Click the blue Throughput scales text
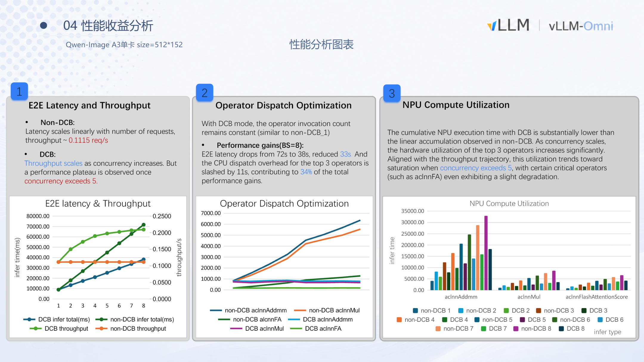Viewport: 644px width, 362px height. coord(53,163)
